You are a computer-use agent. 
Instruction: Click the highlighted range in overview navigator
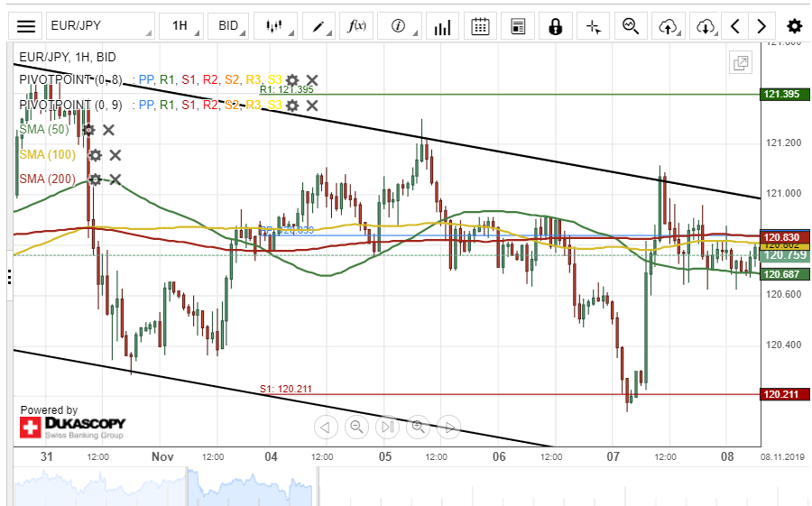pos(253,487)
